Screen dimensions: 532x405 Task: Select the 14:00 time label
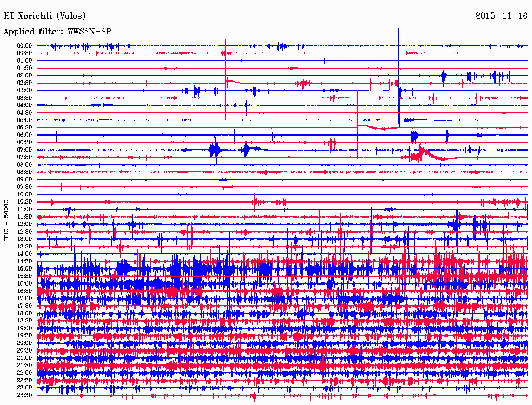point(24,254)
